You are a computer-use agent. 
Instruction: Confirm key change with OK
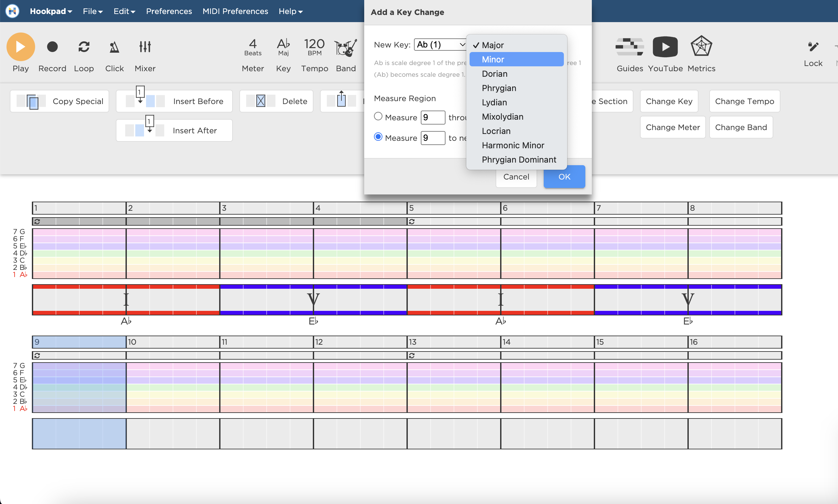[x=564, y=177]
